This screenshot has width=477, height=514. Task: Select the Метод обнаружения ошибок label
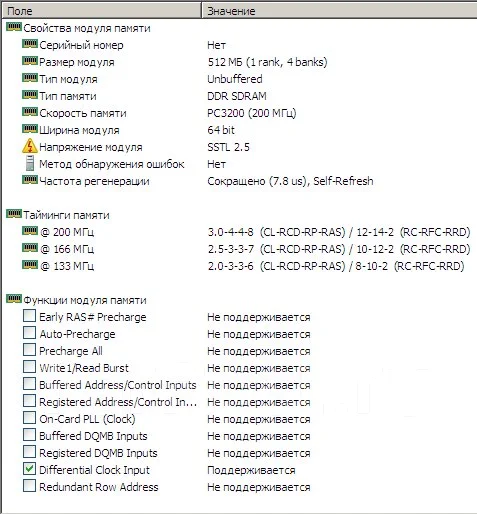pyautogui.click(x=112, y=164)
